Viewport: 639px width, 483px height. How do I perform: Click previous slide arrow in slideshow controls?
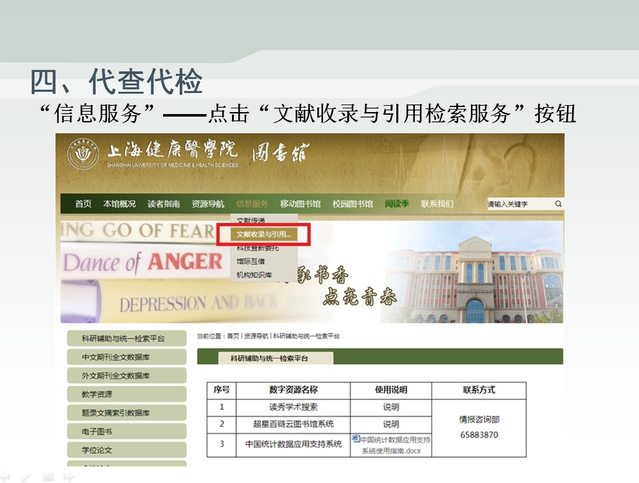click(8, 476)
